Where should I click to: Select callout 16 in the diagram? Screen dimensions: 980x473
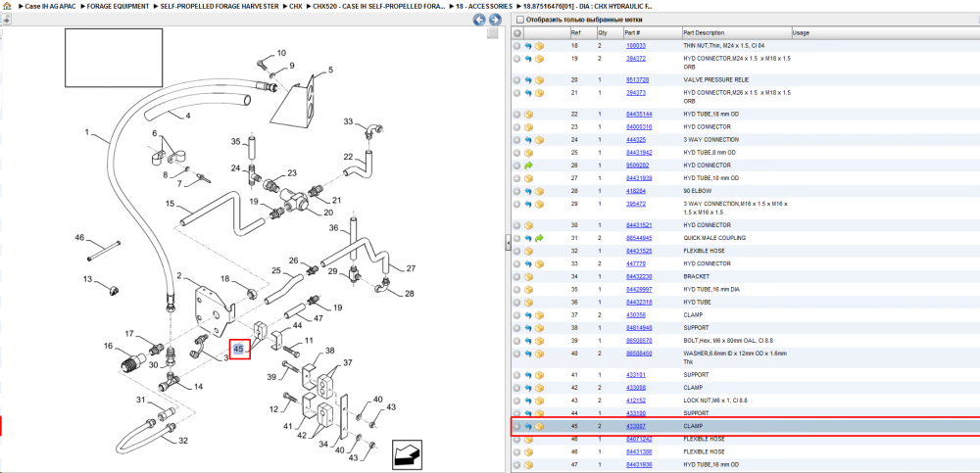click(108, 346)
